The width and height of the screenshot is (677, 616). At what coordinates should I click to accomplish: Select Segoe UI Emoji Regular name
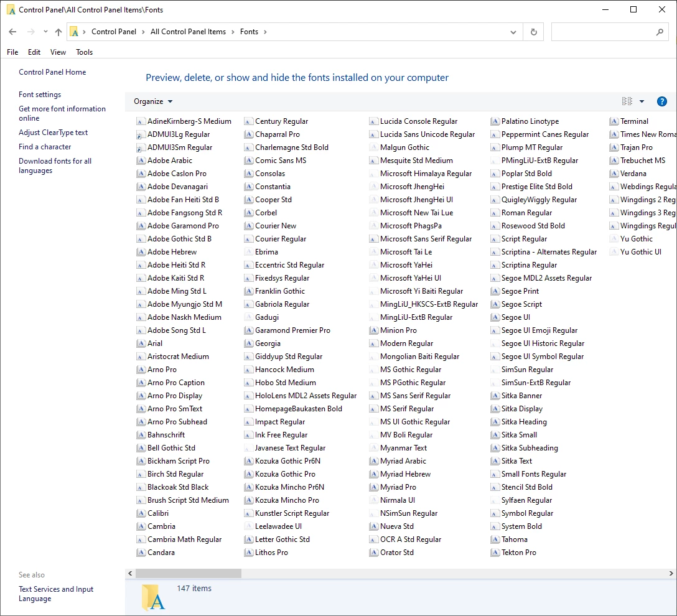point(539,330)
